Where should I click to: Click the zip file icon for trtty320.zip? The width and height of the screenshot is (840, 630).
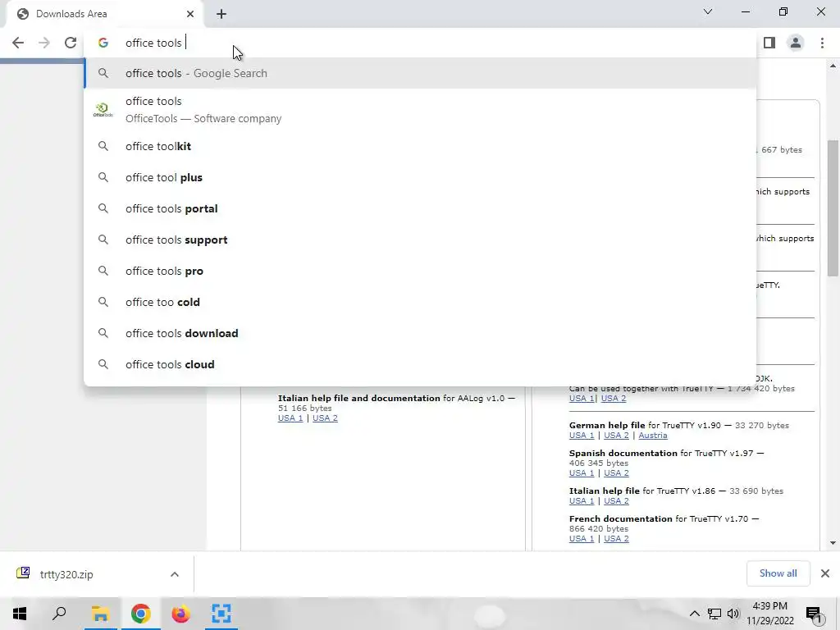point(23,573)
